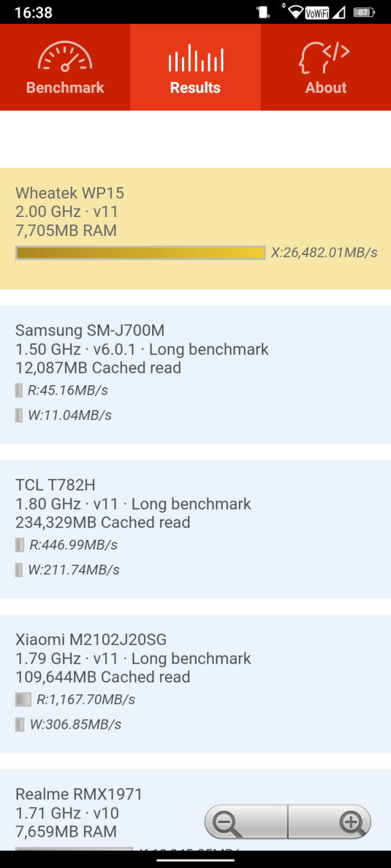Switch to the Benchmark tab label
The image size is (391, 868).
pyautogui.click(x=65, y=87)
